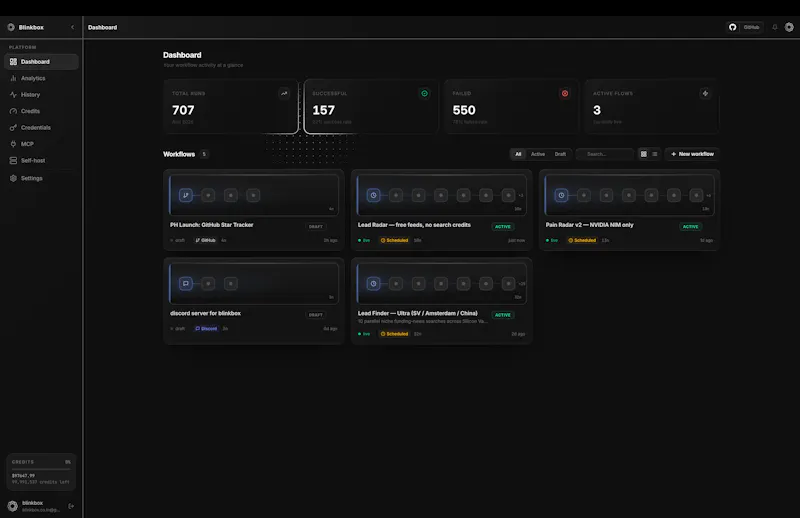Viewport: 800px width, 518px height.
Task: Filter workflows by Draft tab
Action: coord(560,154)
